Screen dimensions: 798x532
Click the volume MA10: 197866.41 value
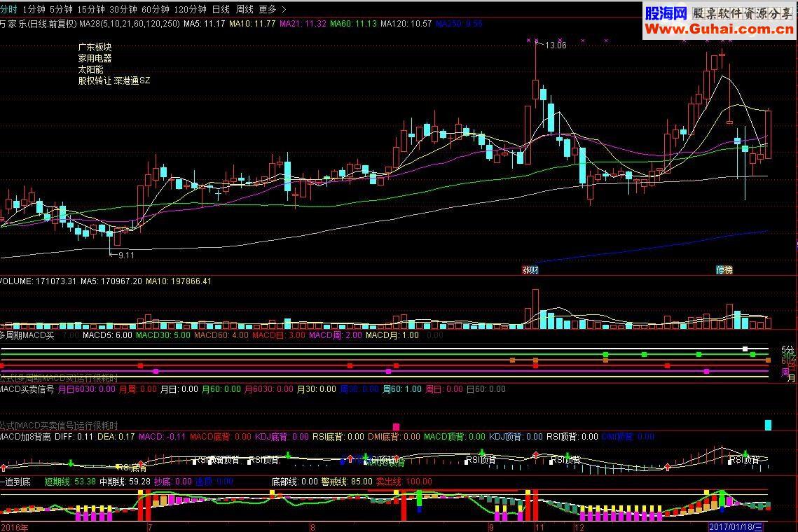pyautogui.click(x=178, y=281)
